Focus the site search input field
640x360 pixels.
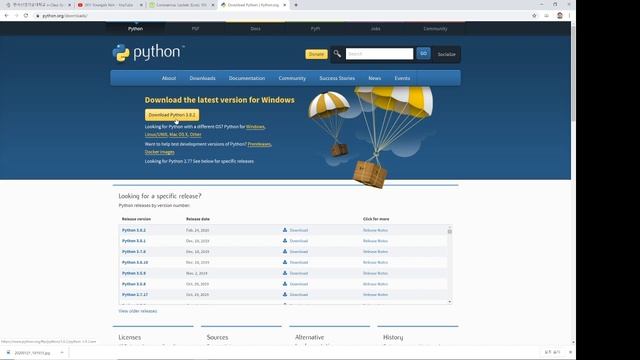pos(380,53)
